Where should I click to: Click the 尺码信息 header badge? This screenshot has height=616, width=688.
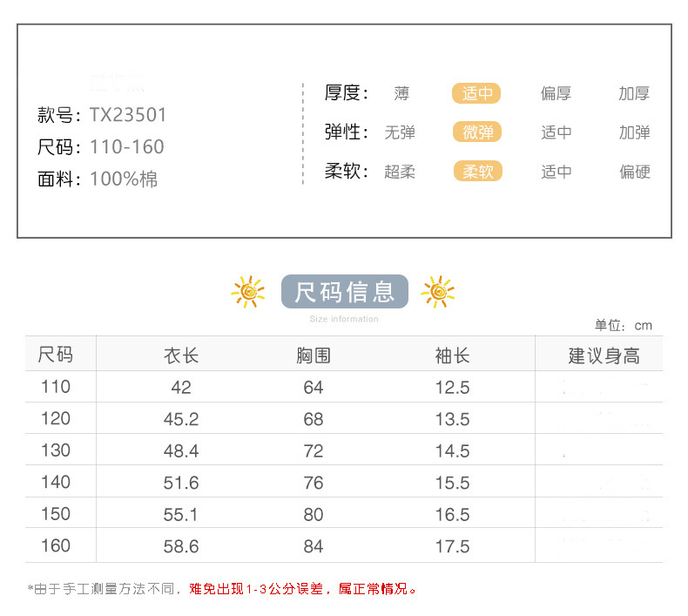(345, 292)
